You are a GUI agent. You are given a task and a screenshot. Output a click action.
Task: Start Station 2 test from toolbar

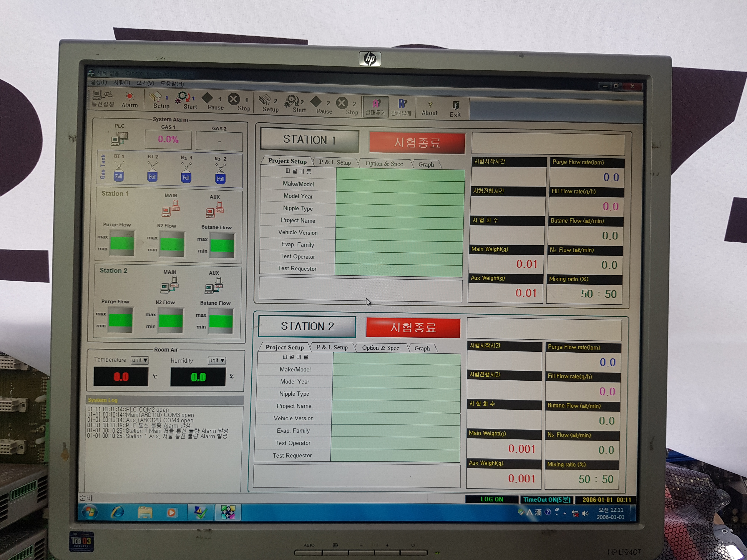pyautogui.click(x=296, y=104)
